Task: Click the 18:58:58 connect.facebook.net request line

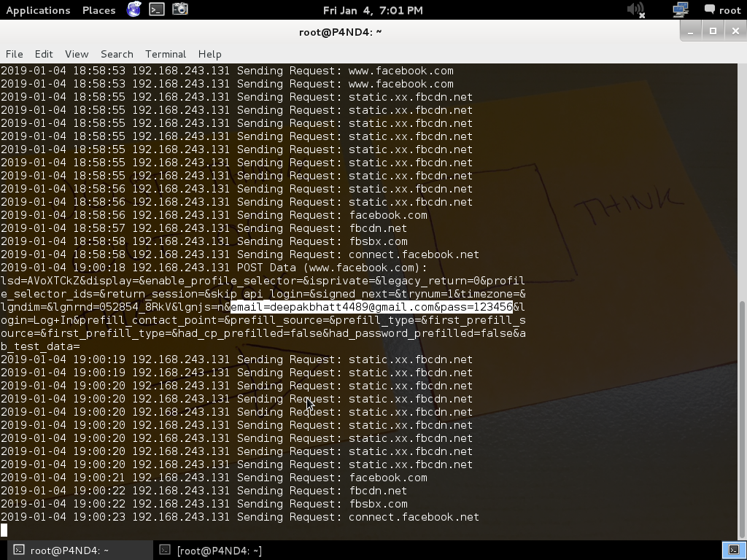Action: coord(239,254)
